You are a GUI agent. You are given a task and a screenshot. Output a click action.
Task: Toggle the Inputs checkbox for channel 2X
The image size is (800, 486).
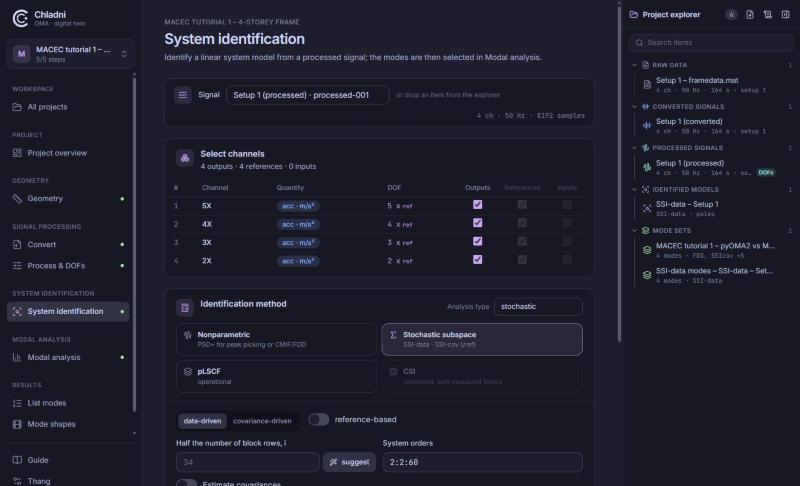[x=567, y=260]
